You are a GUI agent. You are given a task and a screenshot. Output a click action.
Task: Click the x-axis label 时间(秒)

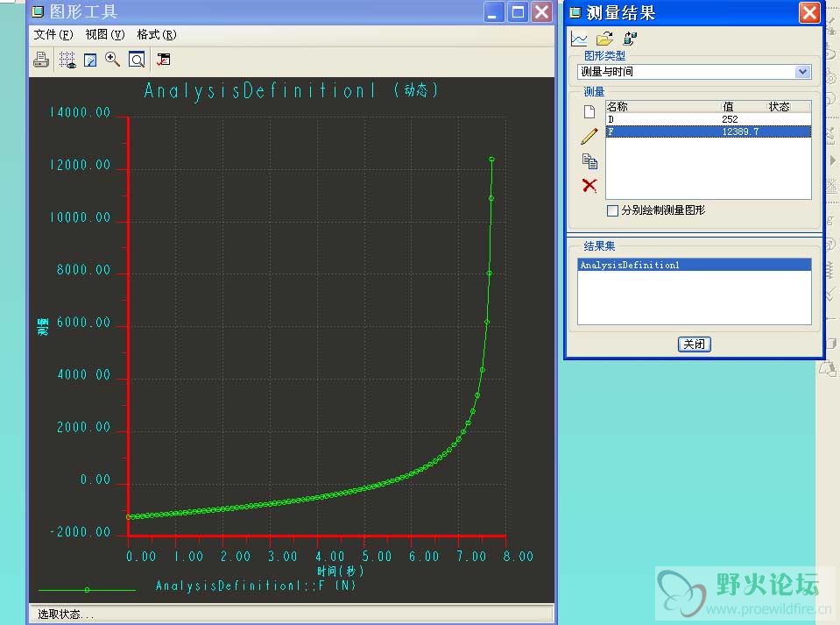coord(340,571)
